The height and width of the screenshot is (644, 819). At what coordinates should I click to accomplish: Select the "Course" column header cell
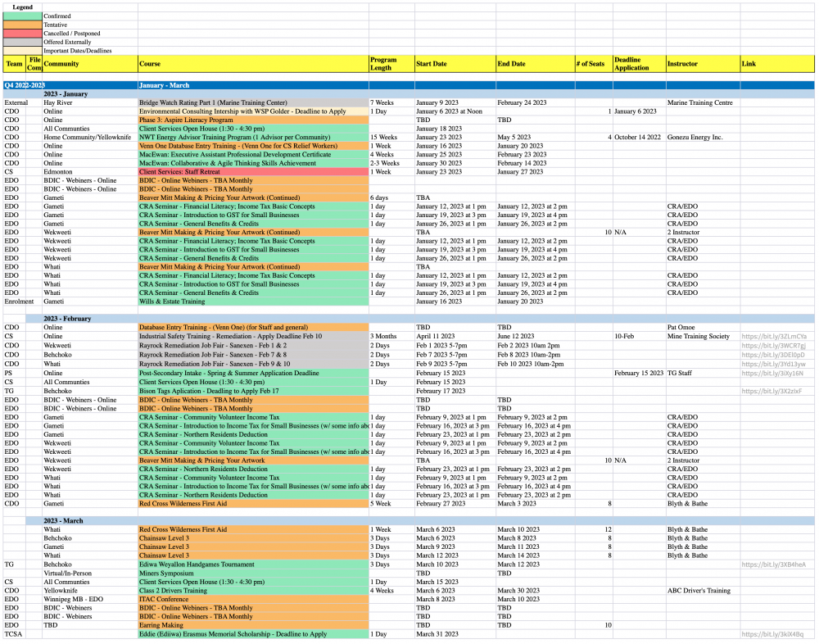(253, 64)
